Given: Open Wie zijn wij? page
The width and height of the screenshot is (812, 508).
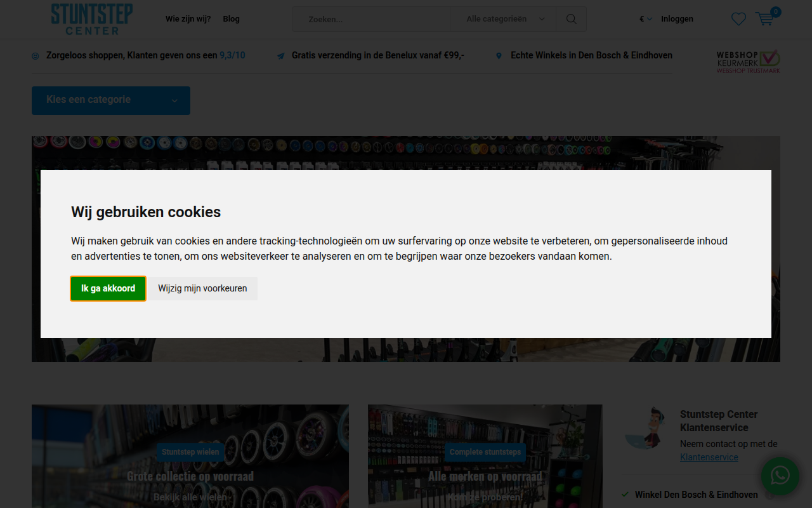Looking at the screenshot, I should click(x=188, y=19).
